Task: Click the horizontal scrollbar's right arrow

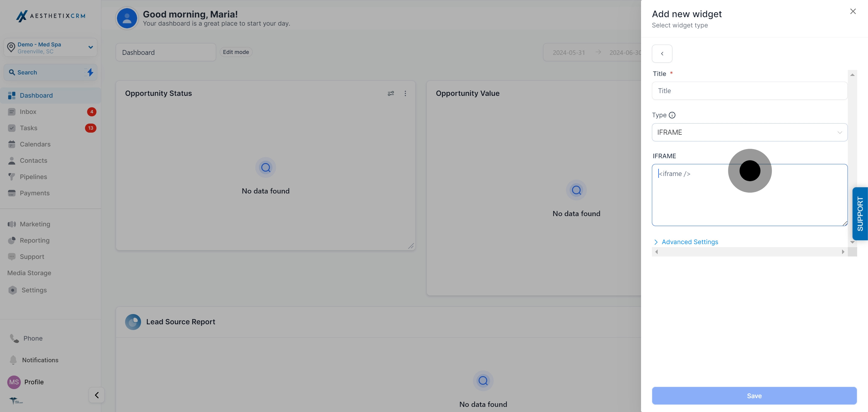Action: 843,252
